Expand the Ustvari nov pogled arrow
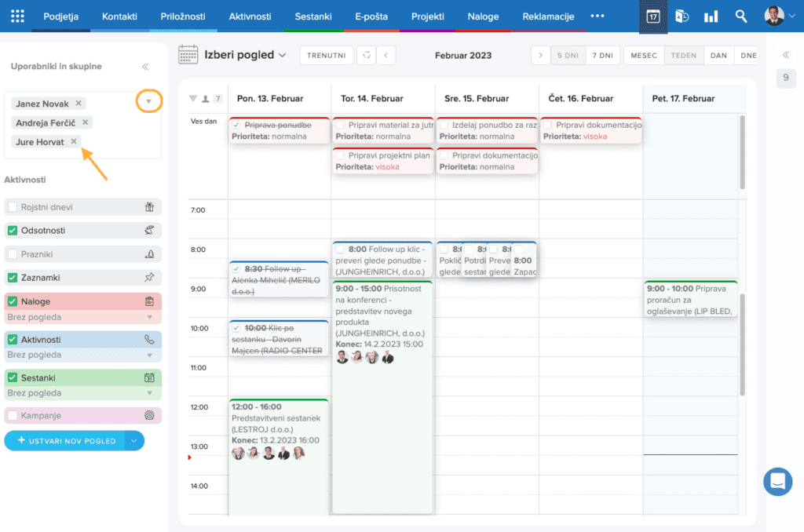This screenshot has height=532, width=804. [x=134, y=441]
